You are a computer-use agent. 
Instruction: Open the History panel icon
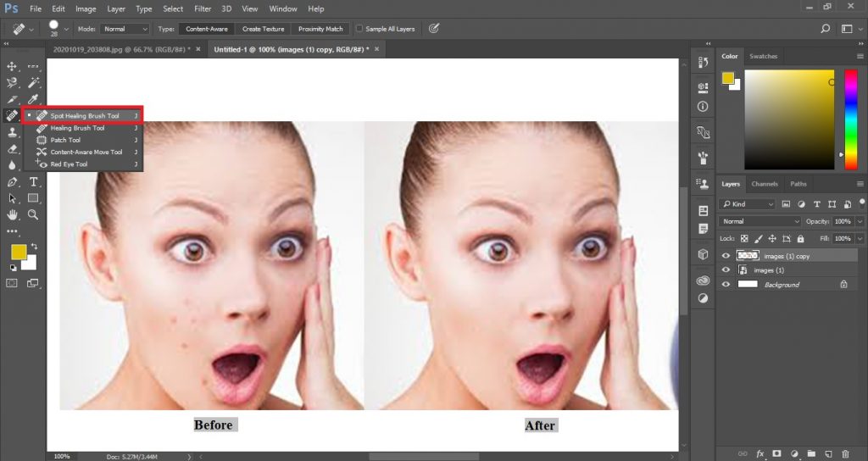(703, 63)
